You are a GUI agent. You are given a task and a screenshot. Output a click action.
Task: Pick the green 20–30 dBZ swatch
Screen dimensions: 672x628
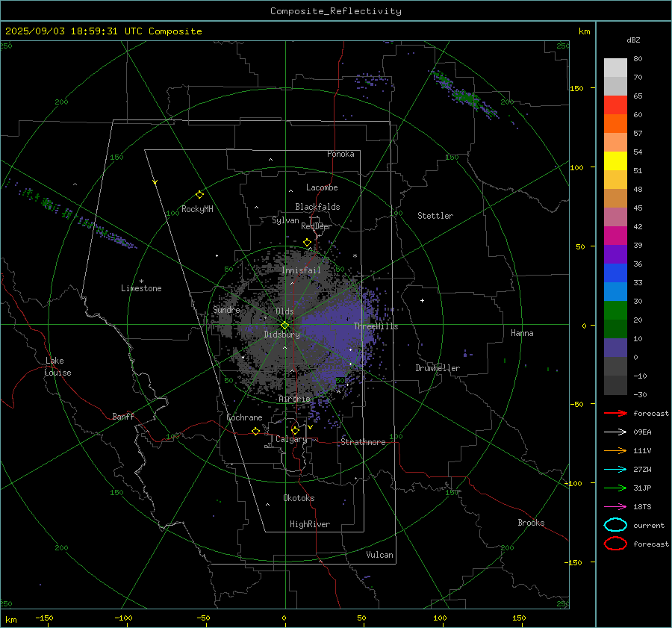615,310
